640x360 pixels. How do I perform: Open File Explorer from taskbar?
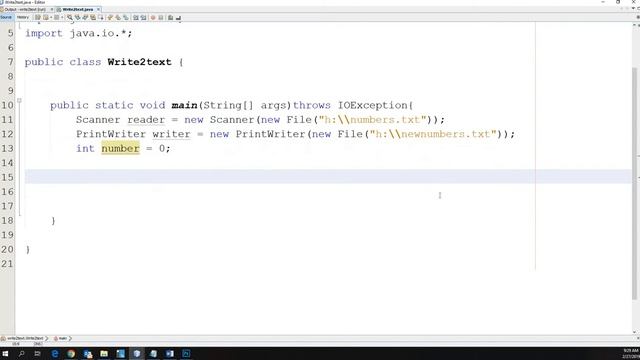point(104,353)
